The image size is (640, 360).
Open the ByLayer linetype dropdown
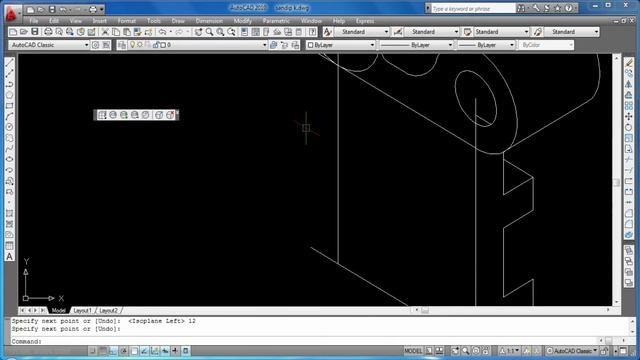[x=416, y=45]
